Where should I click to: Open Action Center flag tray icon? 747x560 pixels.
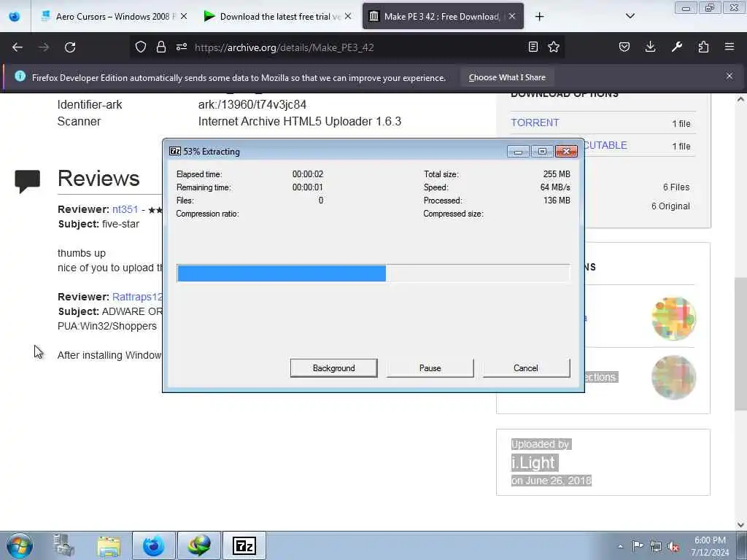638,545
